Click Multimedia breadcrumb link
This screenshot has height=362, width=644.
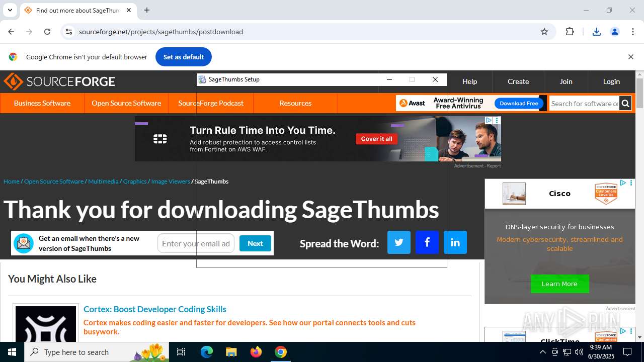click(103, 182)
